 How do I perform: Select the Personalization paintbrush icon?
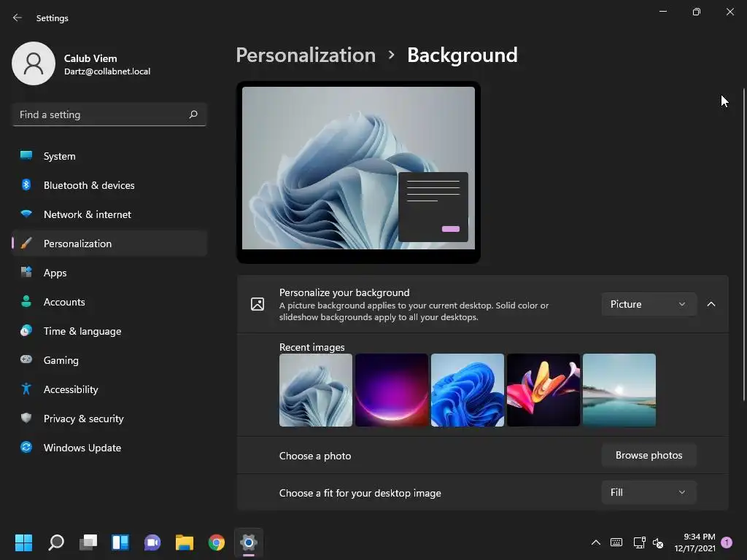coord(26,243)
